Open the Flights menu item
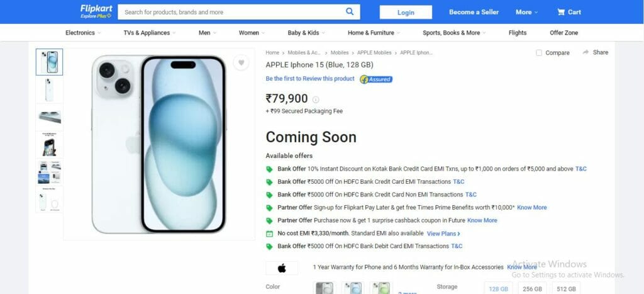 pyautogui.click(x=518, y=33)
